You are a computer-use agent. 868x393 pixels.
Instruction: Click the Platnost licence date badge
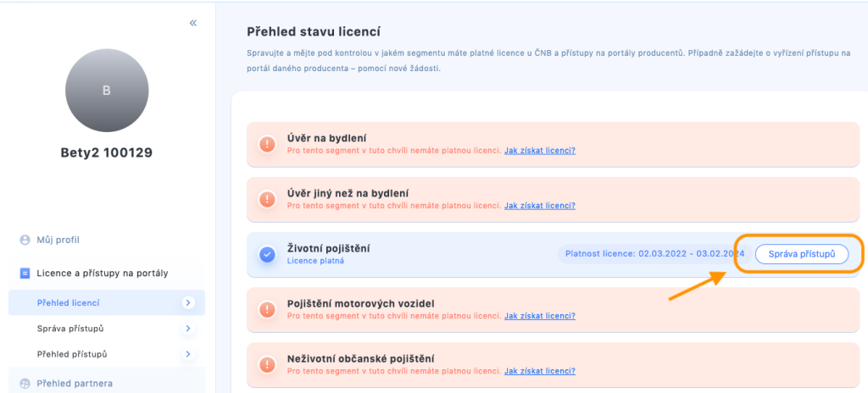coord(655,254)
